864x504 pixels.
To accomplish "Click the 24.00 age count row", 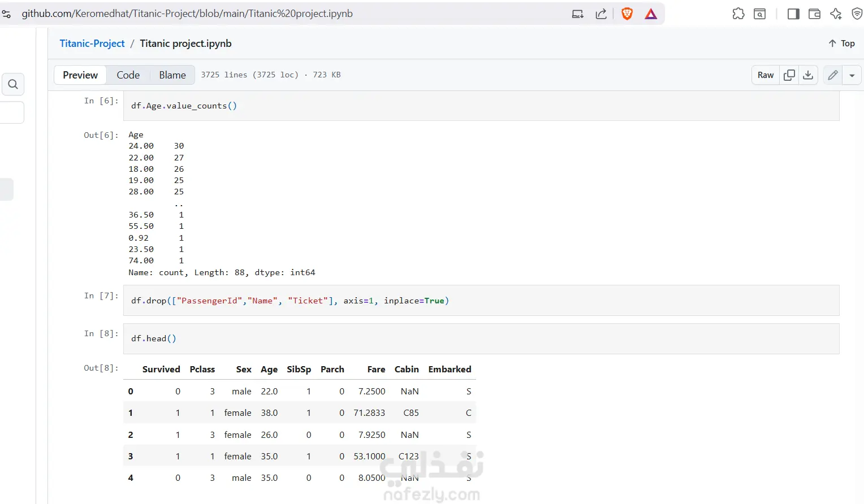I will click(156, 146).
